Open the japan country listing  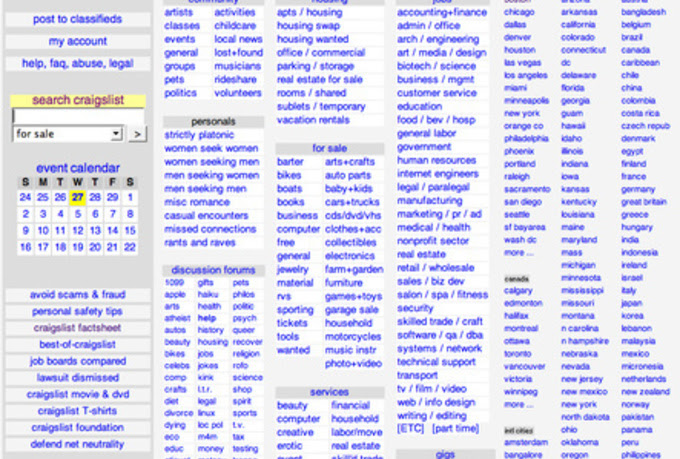[631, 303]
